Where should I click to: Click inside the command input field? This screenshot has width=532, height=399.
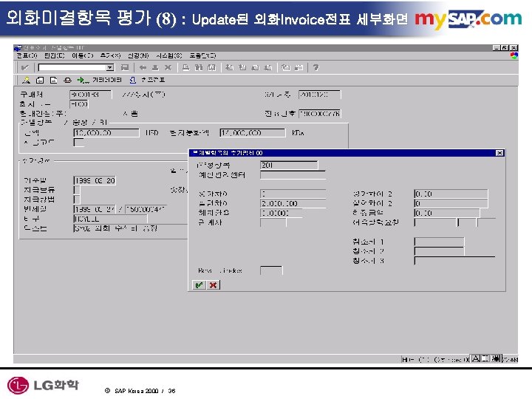[x=72, y=67]
